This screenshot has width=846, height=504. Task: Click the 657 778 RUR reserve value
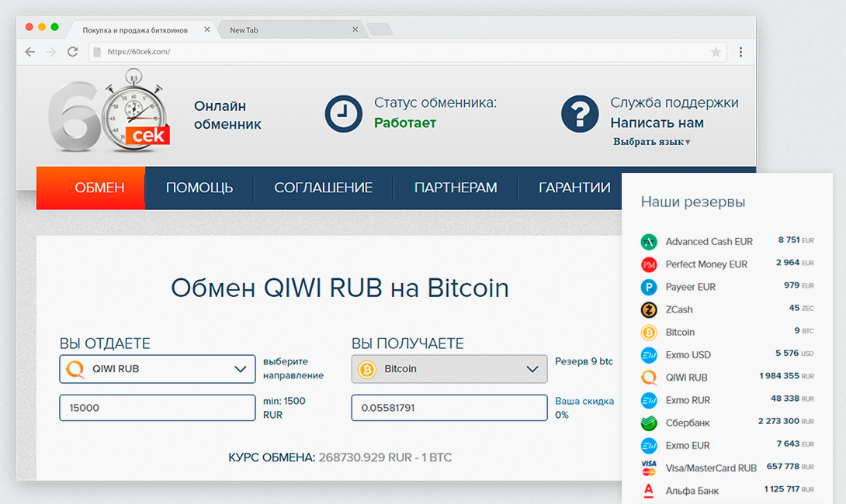[790, 466]
